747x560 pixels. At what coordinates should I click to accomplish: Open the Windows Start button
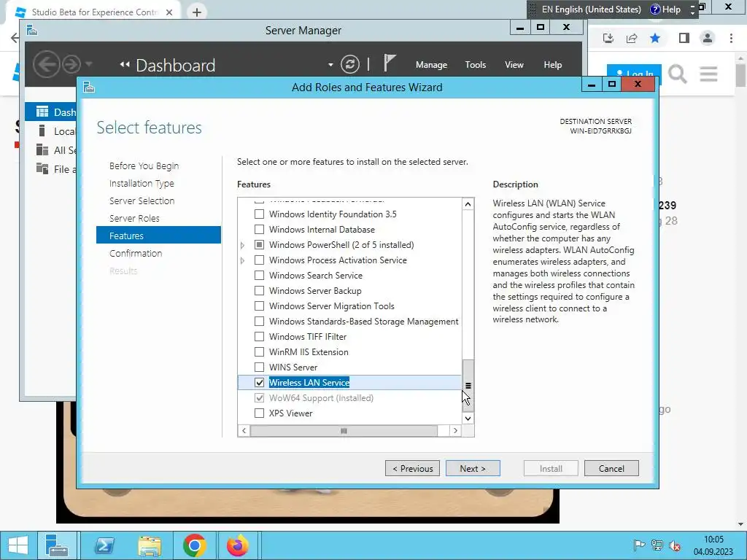(18, 545)
